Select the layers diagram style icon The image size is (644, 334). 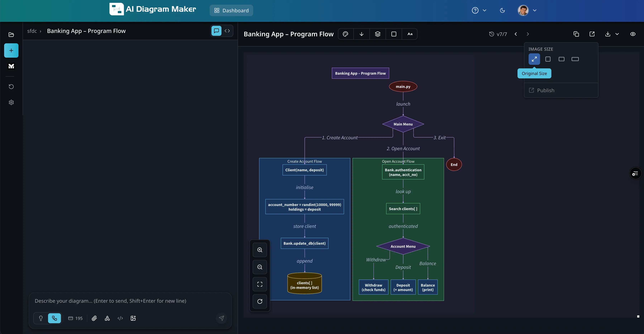[x=378, y=34]
